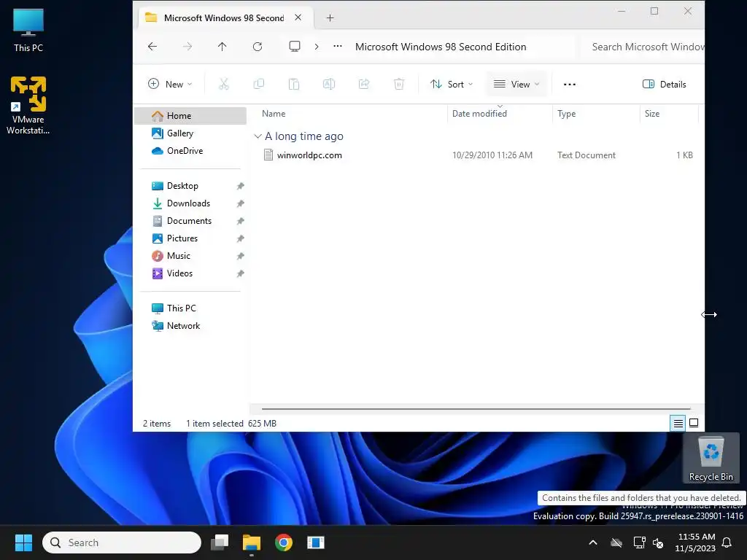Click the This PC monitor icon in address bar

[x=295, y=46]
